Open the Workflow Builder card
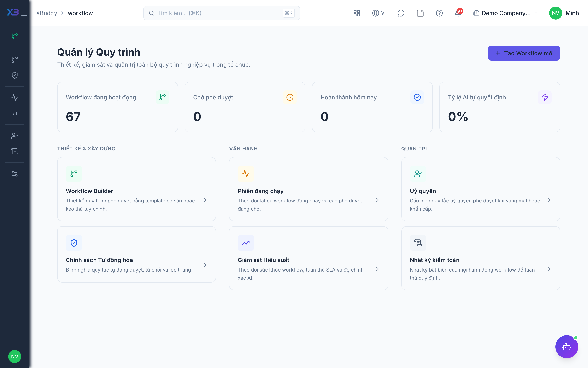Screen dimensions: 588x368 pos(137,189)
